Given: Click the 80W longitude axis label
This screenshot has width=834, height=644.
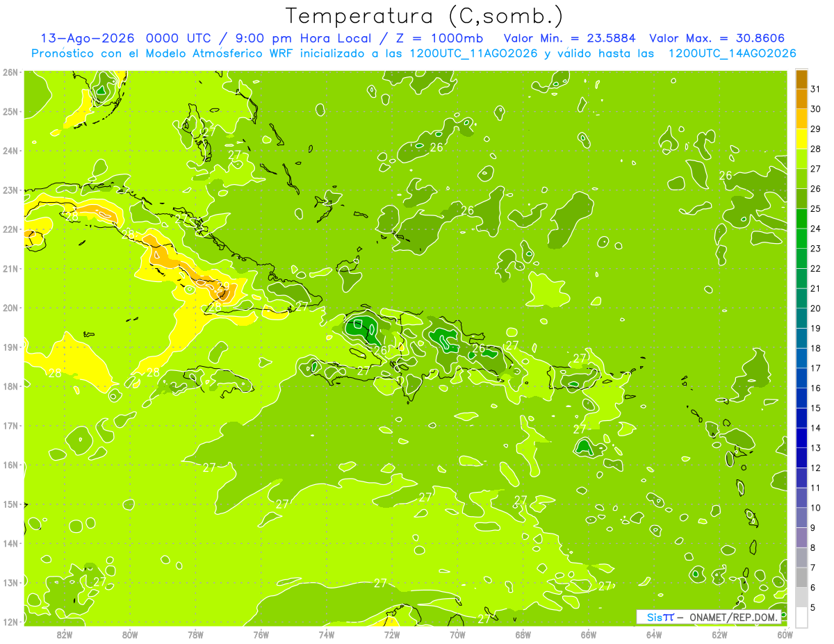Looking at the screenshot, I should (130, 634).
